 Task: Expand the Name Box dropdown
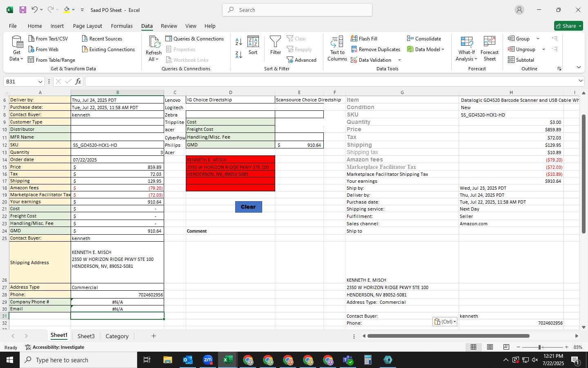(40, 82)
